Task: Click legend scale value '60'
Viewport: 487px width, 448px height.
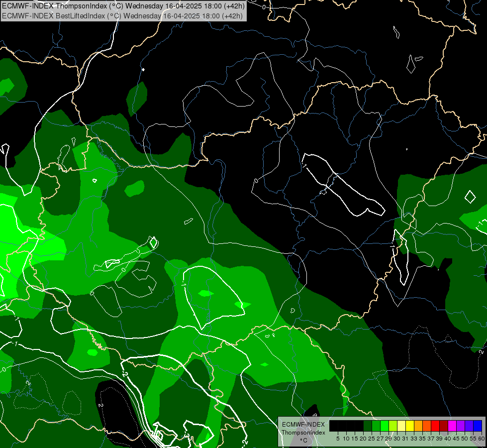Action: click(481, 439)
